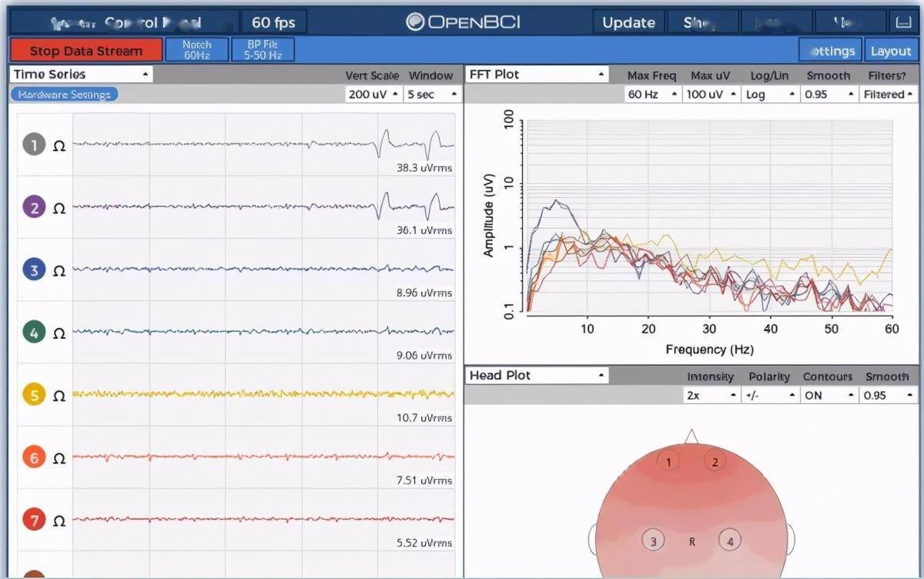
Task: Toggle the BP Filt 5-50 Hz filter
Action: (263, 50)
